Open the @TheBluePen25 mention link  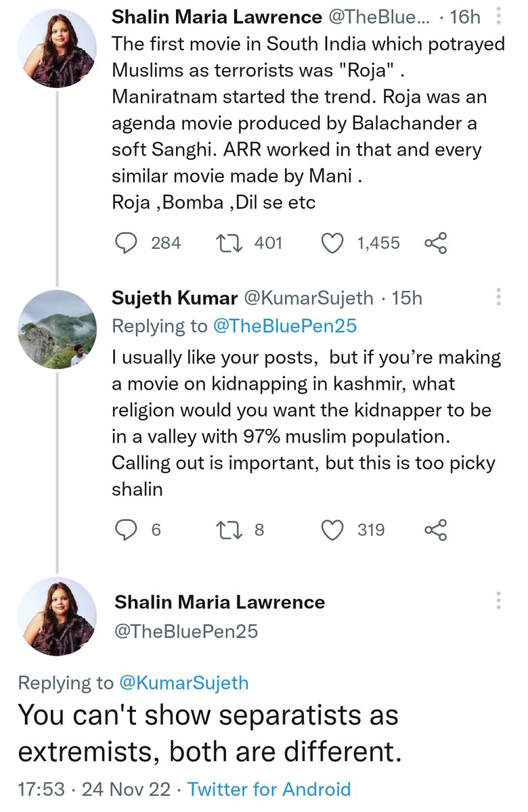[x=284, y=326]
